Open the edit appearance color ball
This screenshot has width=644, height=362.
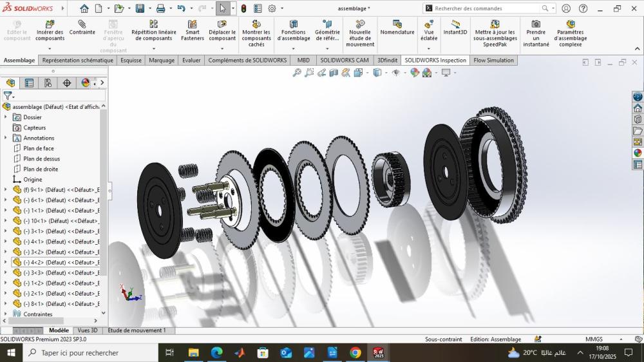(x=414, y=73)
